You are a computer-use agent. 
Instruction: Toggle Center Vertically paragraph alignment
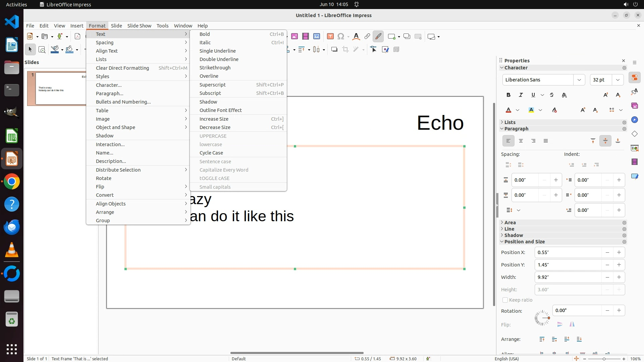(605, 141)
